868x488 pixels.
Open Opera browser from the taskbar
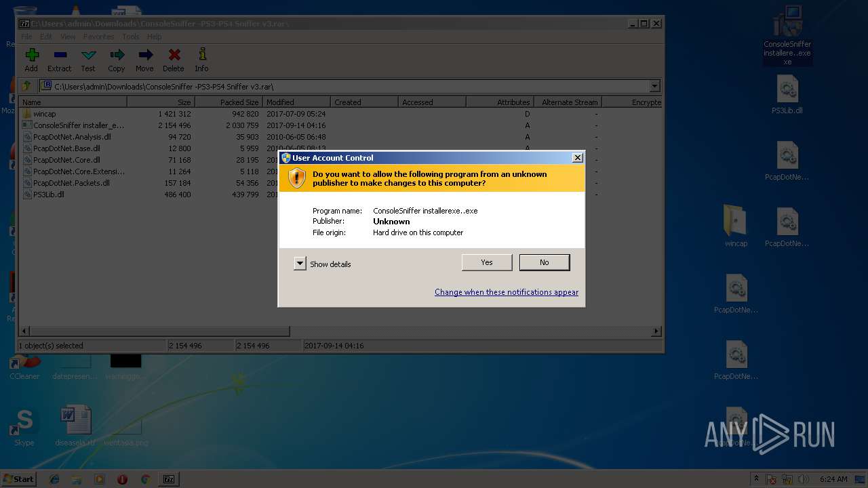122,479
